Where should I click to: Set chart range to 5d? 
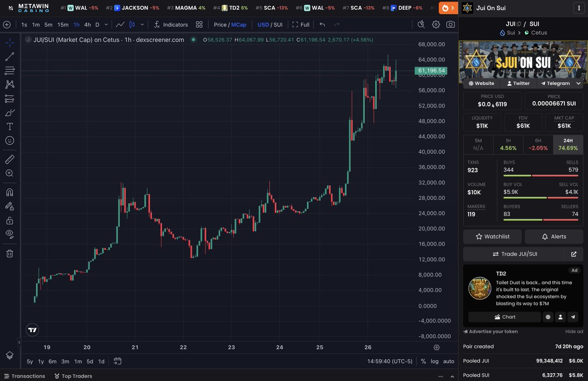pos(90,361)
